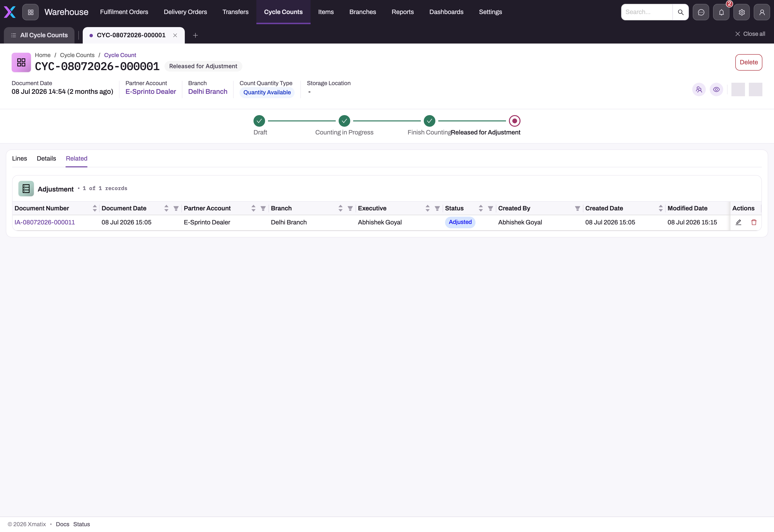Click the Close all tabs button
This screenshot has height=532, width=774.
[750, 34]
